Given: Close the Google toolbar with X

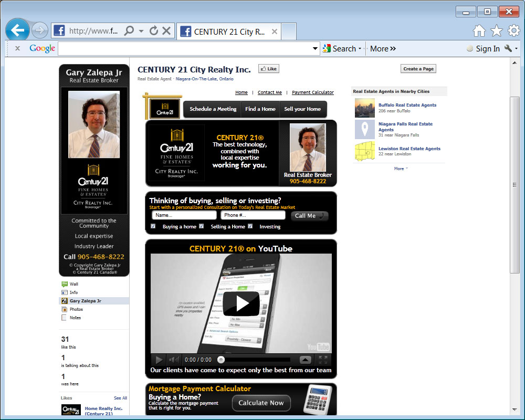Looking at the screenshot, I should [17, 49].
